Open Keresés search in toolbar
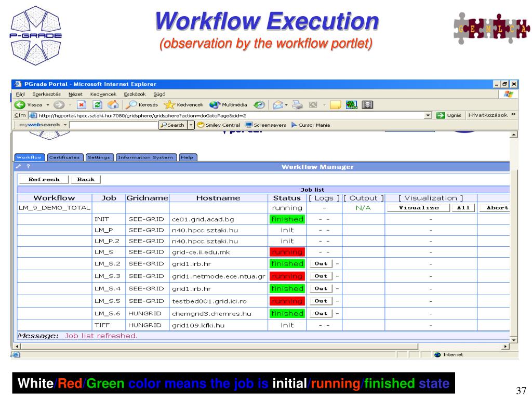 (142, 105)
